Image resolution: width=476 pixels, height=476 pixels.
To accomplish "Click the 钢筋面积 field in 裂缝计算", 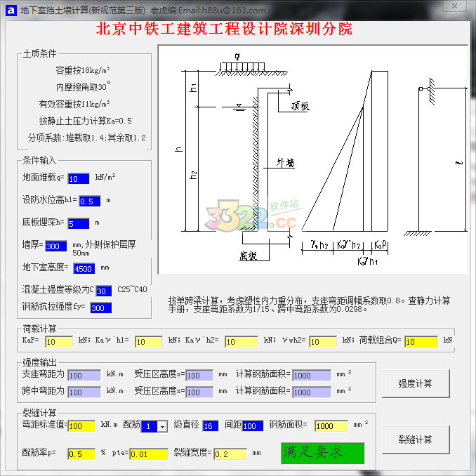I will point(331,426).
